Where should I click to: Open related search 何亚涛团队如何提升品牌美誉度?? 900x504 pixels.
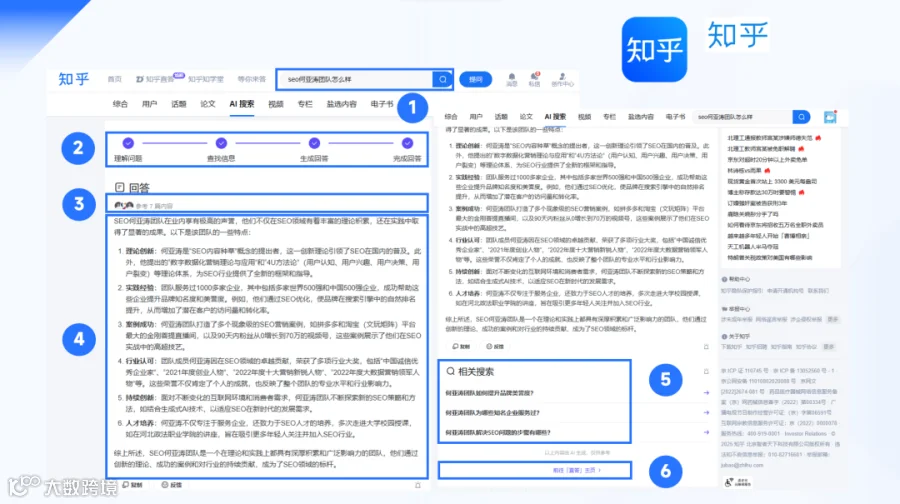(490, 393)
